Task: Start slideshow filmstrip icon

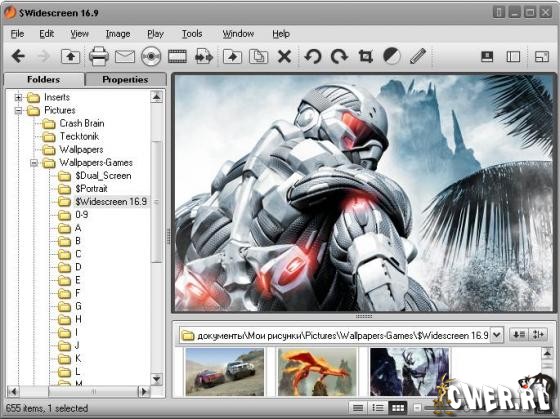Action: pyautogui.click(x=177, y=56)
